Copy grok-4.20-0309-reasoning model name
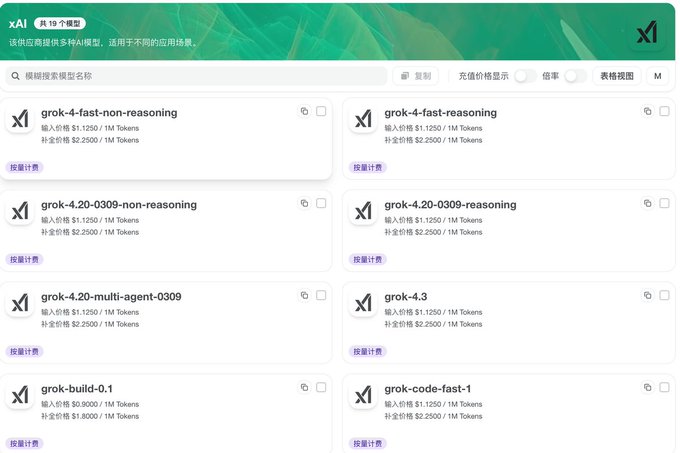Image resolution: width=680 pixels, height=453 pixels. 647,203
